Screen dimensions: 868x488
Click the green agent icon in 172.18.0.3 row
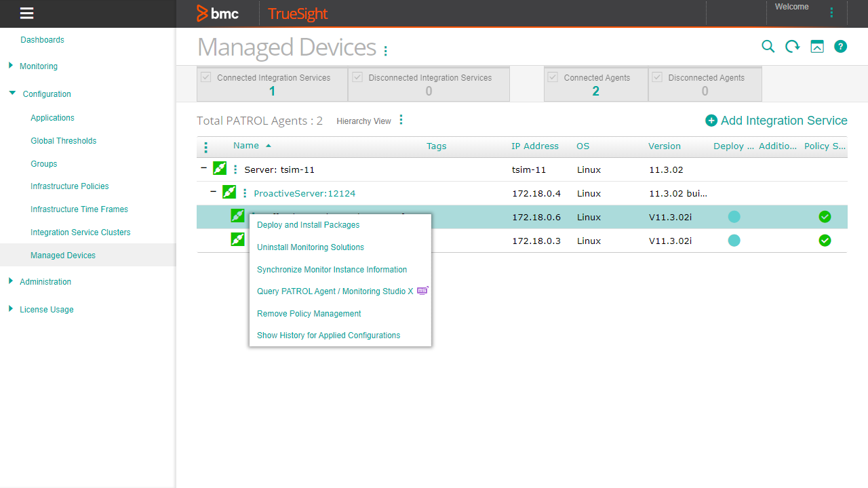(237, 239)
